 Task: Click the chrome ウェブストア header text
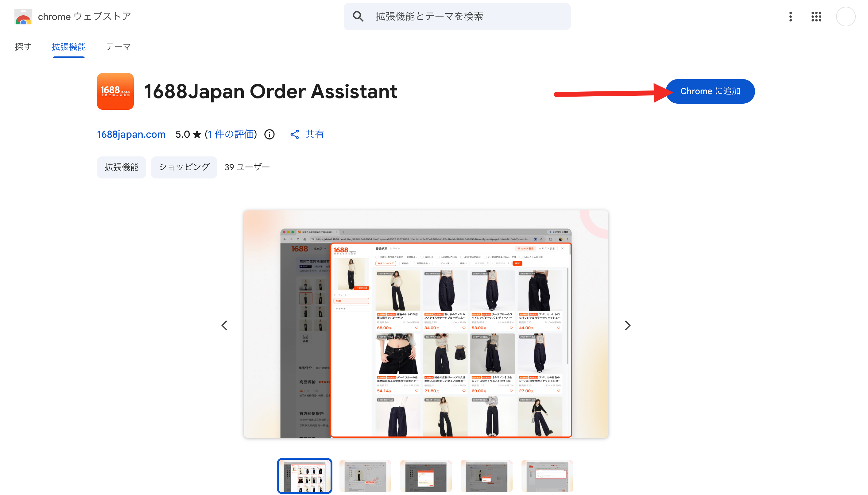[x=84, y=16]
